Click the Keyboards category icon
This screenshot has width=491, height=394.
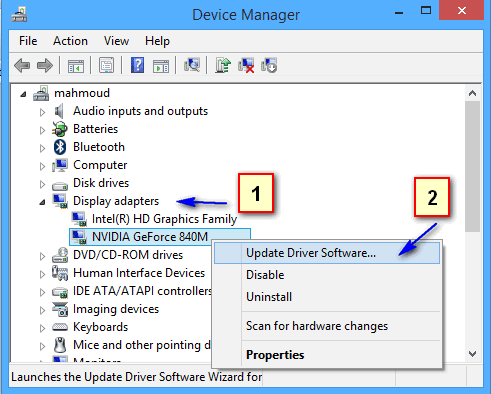click(60, 327)
